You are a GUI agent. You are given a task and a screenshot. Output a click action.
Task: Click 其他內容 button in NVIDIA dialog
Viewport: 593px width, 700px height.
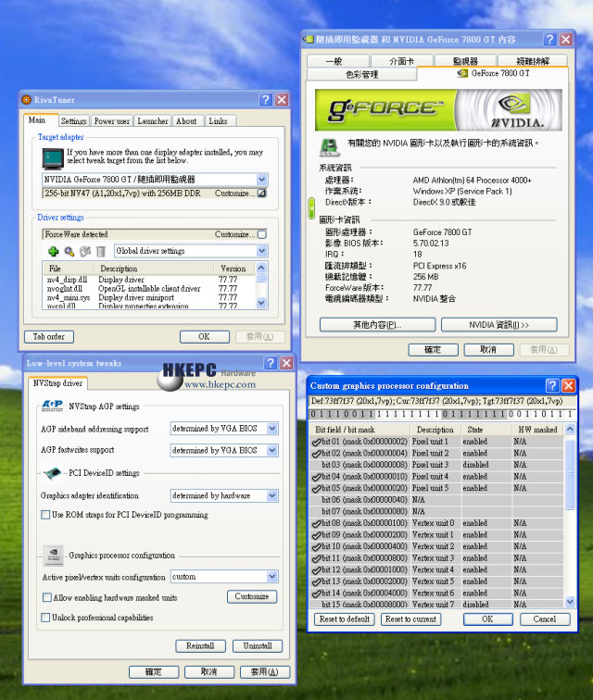click(x=378, y=325)
